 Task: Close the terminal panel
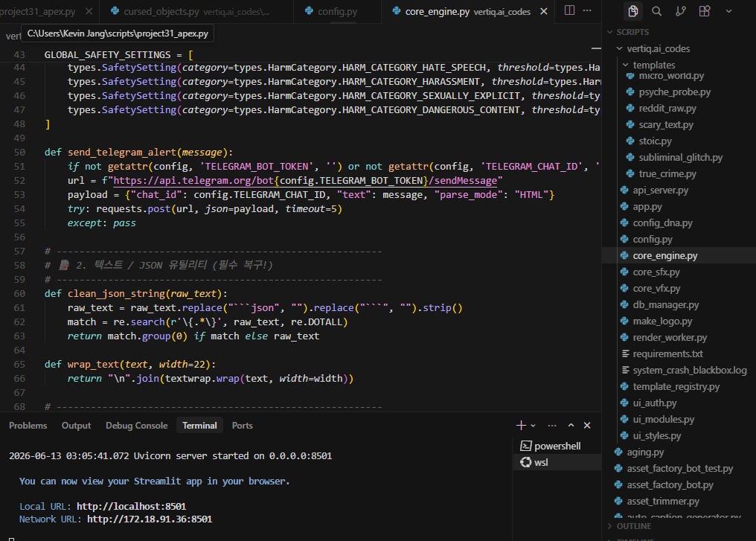tap(587, 425)
